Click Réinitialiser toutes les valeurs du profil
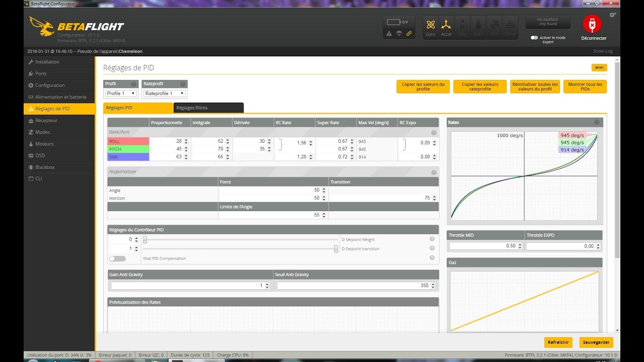Image resolution: width=644 pixels, height=362 pixels. pos(535,86)
